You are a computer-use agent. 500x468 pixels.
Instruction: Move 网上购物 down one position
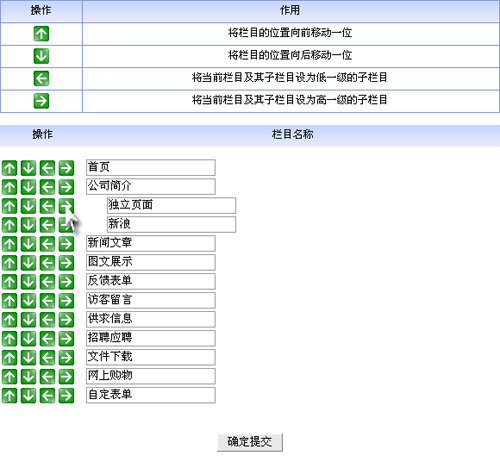(x=28, y=377)
